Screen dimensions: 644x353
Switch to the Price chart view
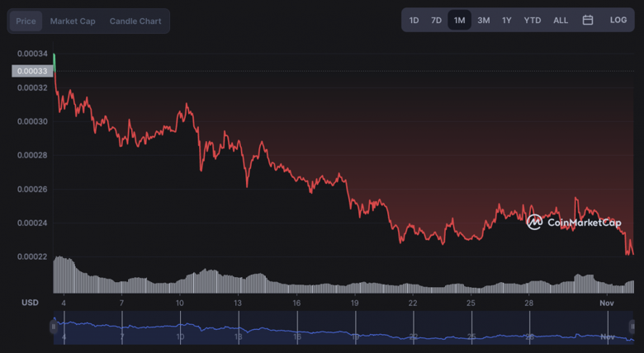click(x=26, y=21)
